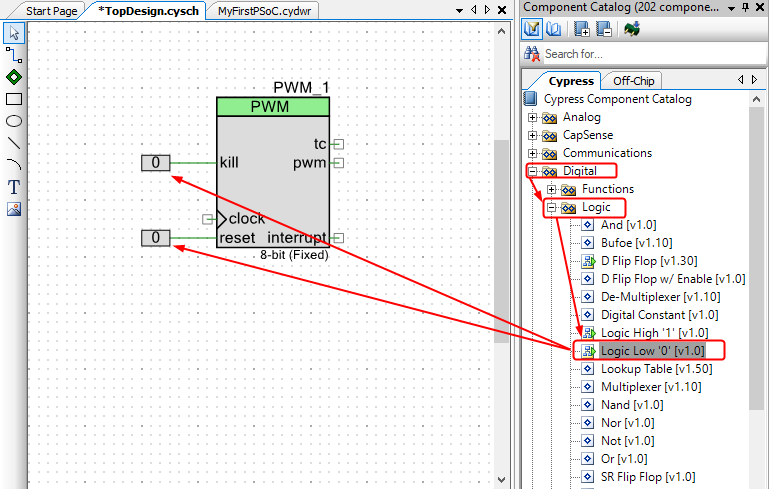Expand the Analog folder
The height and width of the screenshot is (489, 769).
(533, 118)
